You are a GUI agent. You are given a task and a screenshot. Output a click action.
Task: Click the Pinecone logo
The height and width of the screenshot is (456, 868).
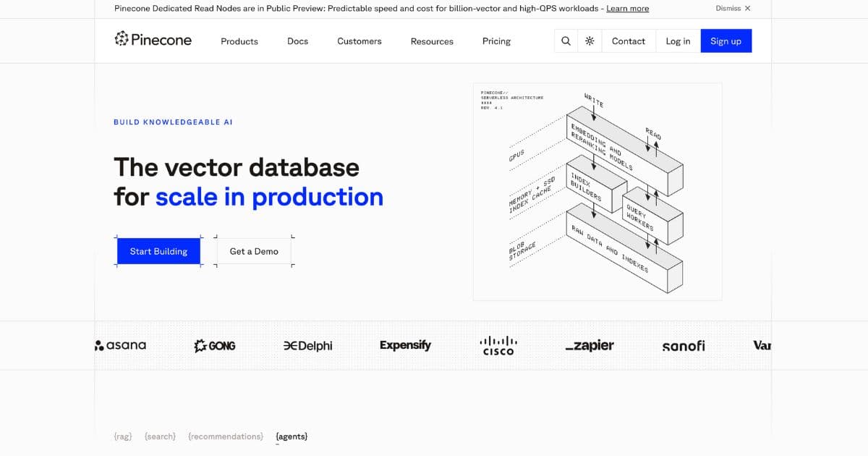[x=153, y=41]
